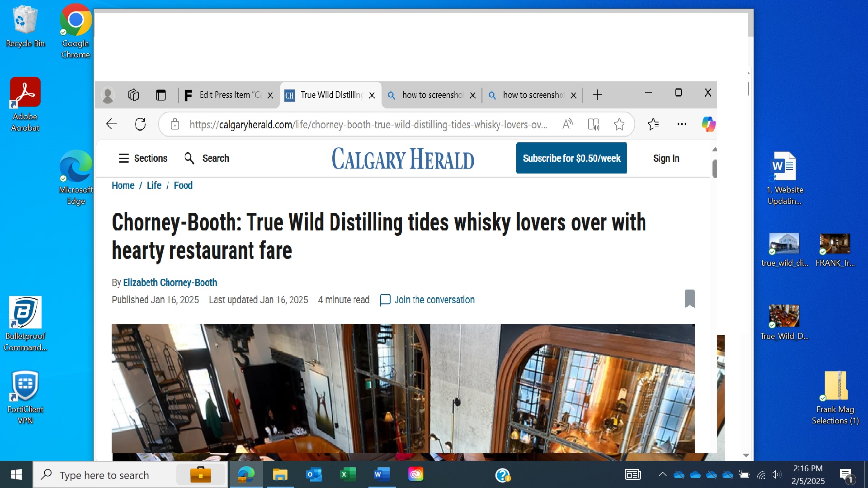Open the 2:16 PM clock calendar
Screen dimensions: 868x488
[x=808, y=474]
